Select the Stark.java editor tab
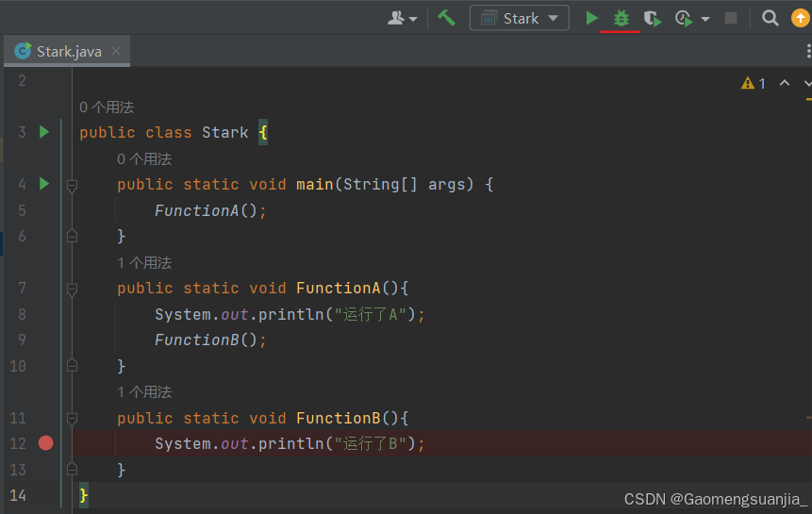Screen dimensions: 812x514 tap(68, 51)
